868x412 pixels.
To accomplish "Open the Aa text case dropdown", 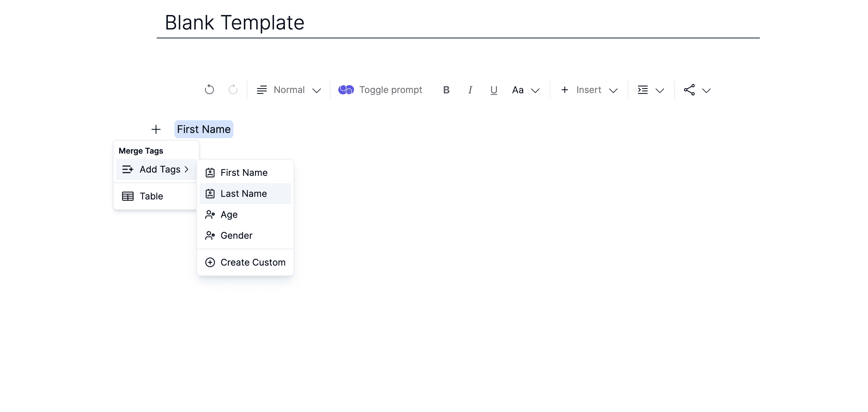I will click(526, 90).
